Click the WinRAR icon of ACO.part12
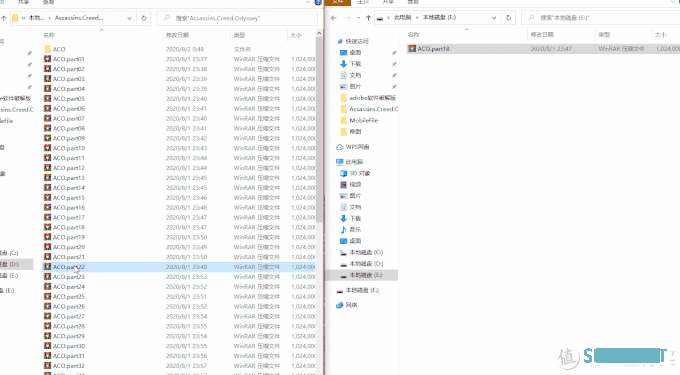The height and width of the screenshot is (375, 680). pos(48,168)
